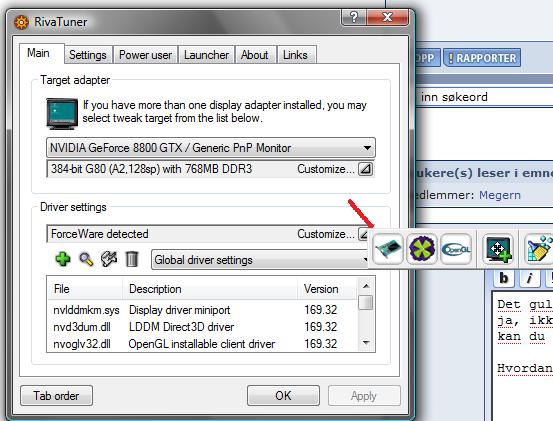Open the About tab
Screen dimensions: 553x421
click(x=255, y=55)
